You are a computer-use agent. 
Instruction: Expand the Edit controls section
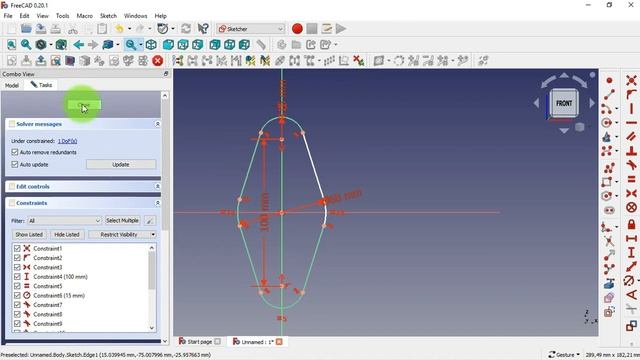click(x=158, y=186)
